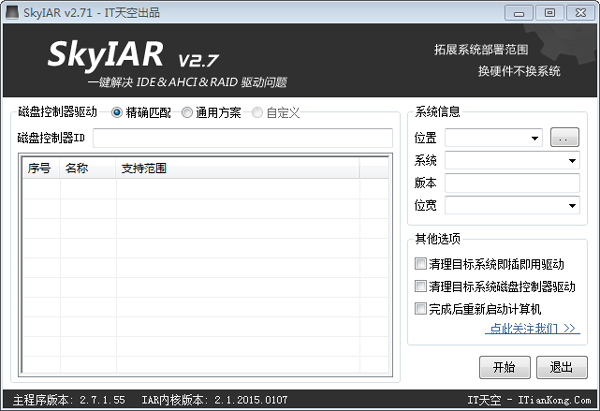Open the 位置 dropdown
The height and width of the screenshot is (411, 600).
pyautogui.click(x=494, y=138)
